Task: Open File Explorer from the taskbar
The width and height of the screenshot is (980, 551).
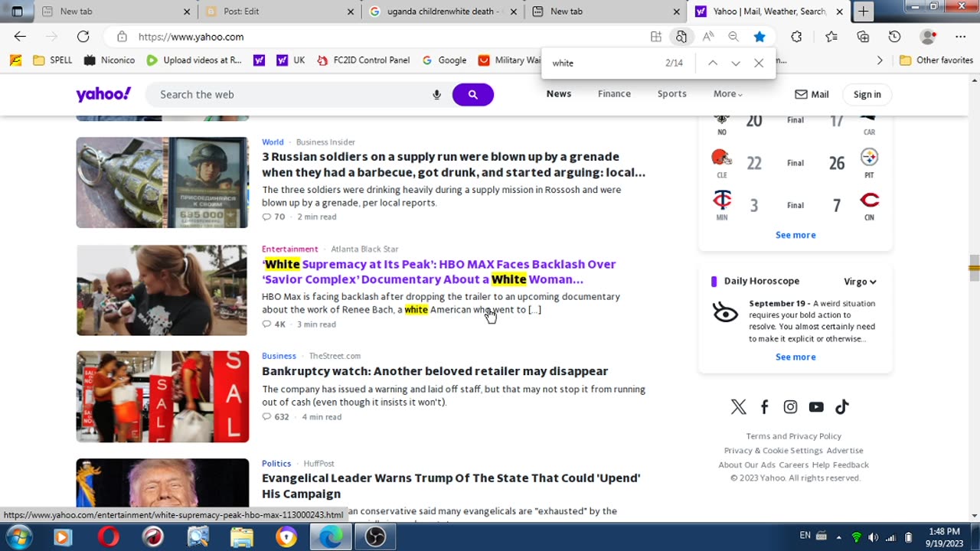Action: click(242, 537)
